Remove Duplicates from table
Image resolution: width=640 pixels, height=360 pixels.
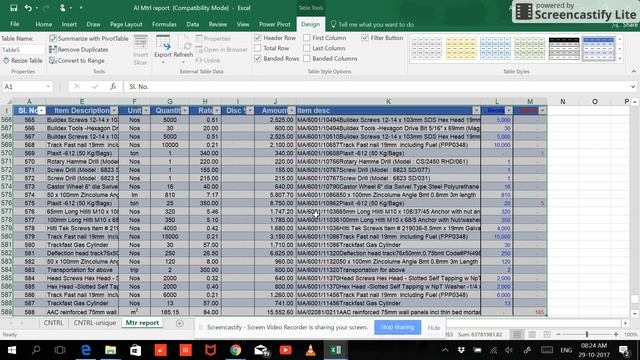79,49
